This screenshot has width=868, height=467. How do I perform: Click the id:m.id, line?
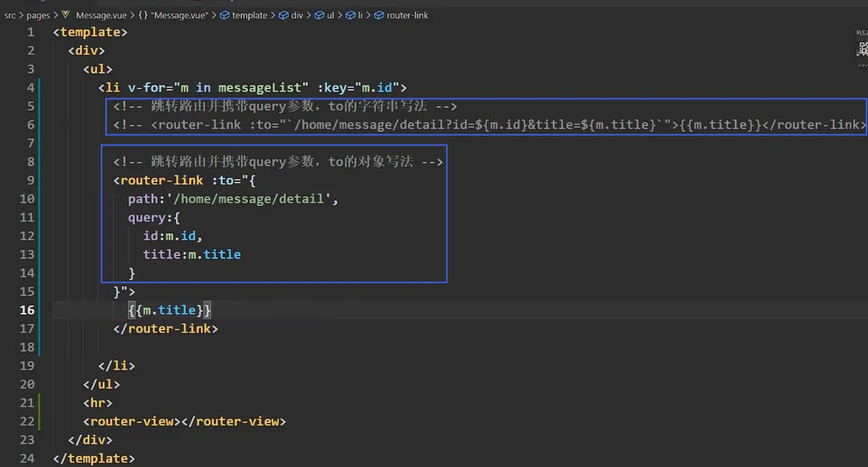(x=173, y=236)
